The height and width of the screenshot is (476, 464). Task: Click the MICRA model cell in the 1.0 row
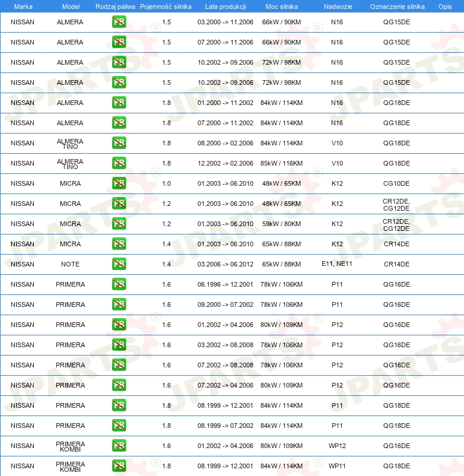click(x=70, y=183)
